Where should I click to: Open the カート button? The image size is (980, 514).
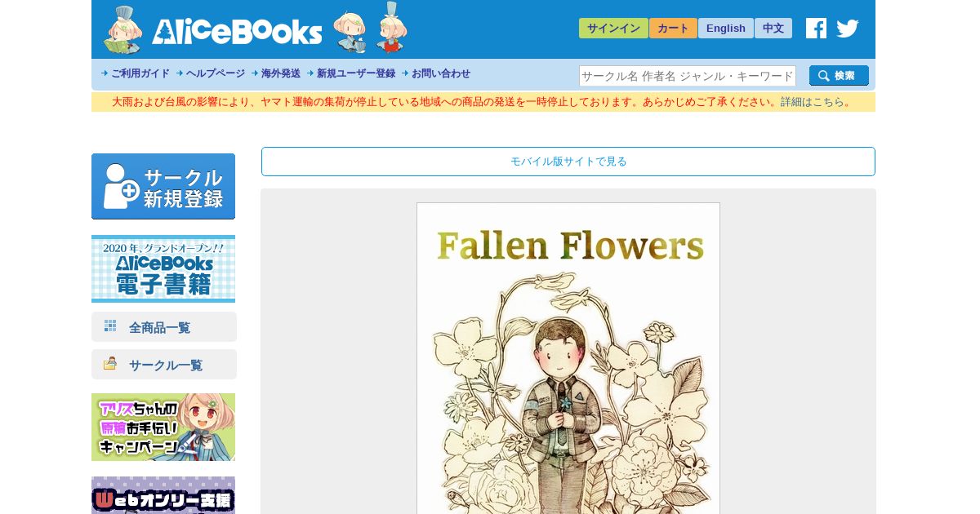point(673,29)
